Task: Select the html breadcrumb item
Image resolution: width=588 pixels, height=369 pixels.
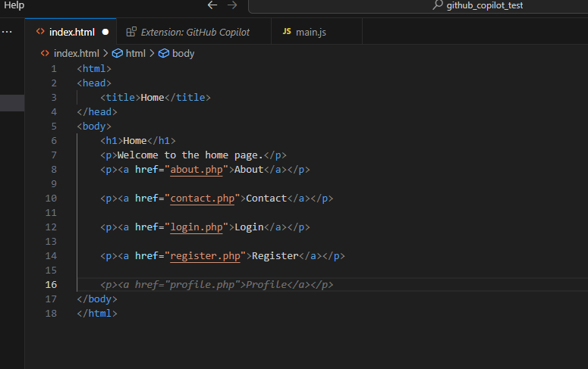Action: tap(135, 54)
